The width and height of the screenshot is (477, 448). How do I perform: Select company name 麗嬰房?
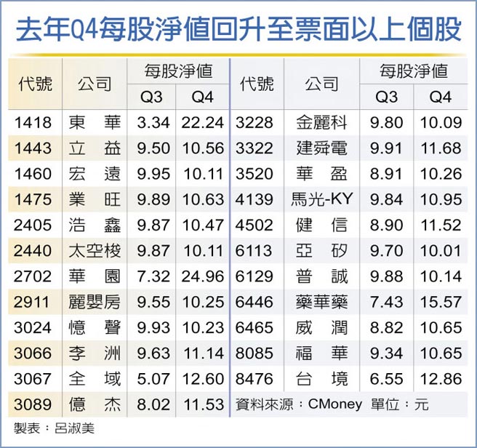point(95,302)
